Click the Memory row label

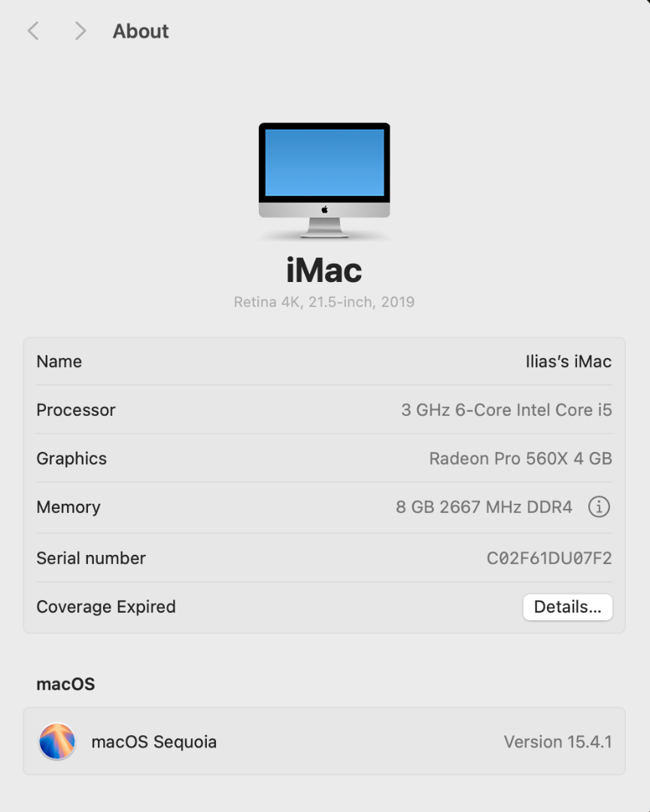coord(68,507)
